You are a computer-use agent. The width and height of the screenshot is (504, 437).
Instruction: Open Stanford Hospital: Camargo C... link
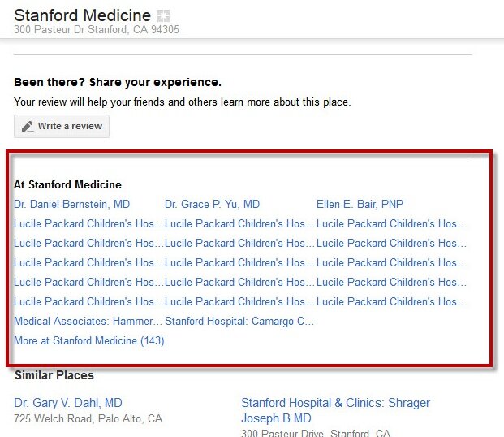click(239, 321)
